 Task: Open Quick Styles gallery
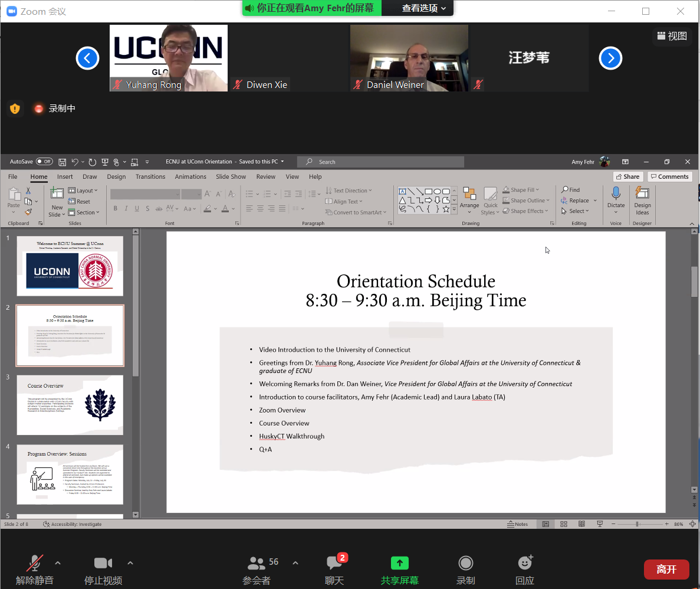[x=491, y=201]
